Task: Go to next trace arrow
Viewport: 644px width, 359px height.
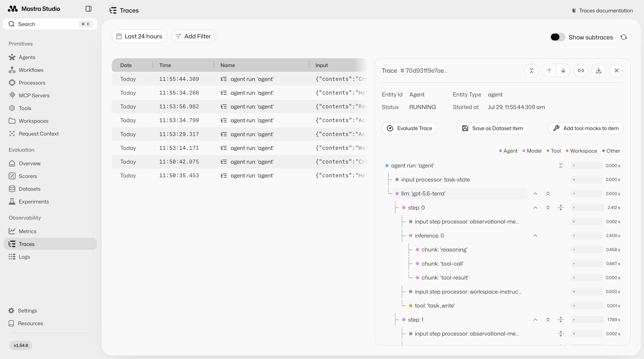Action: [563, 71]
